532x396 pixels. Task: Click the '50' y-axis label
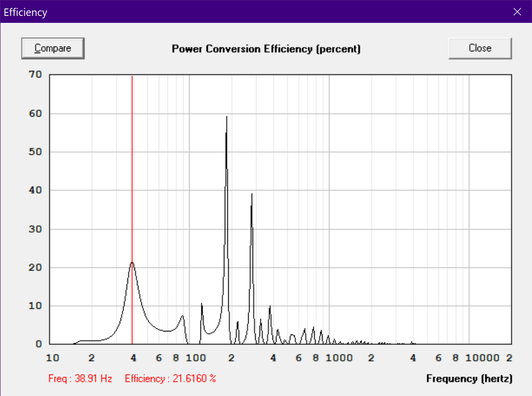click(35, 152)
